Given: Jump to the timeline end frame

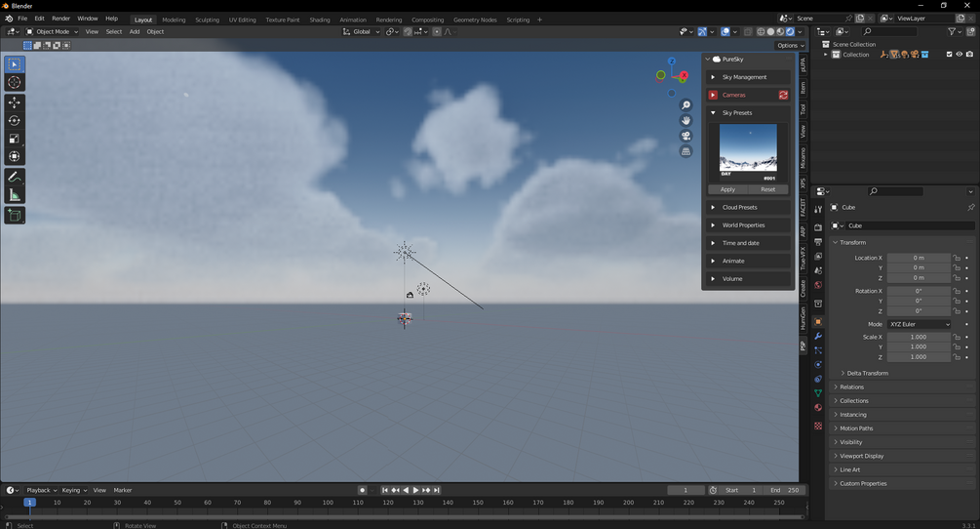Looking at the screenshot, I should (436, 490).
